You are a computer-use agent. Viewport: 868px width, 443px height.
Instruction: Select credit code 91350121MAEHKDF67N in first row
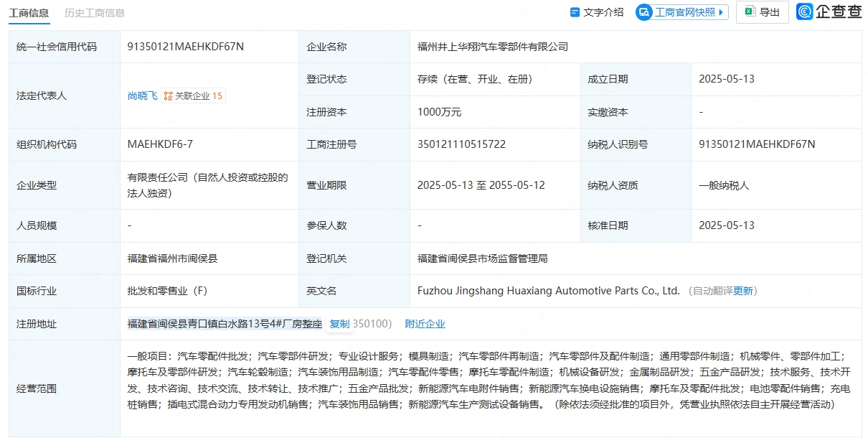coord(186,47)
